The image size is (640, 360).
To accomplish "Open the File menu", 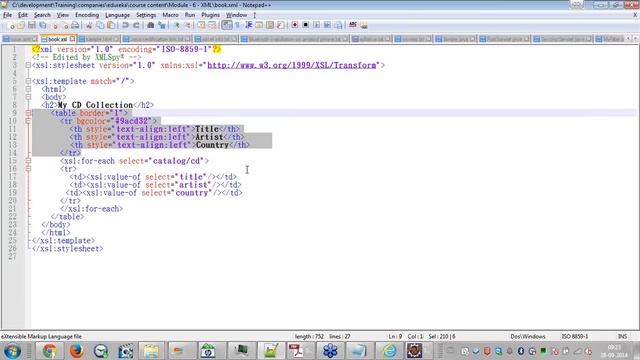I will [x=7, y=15].
